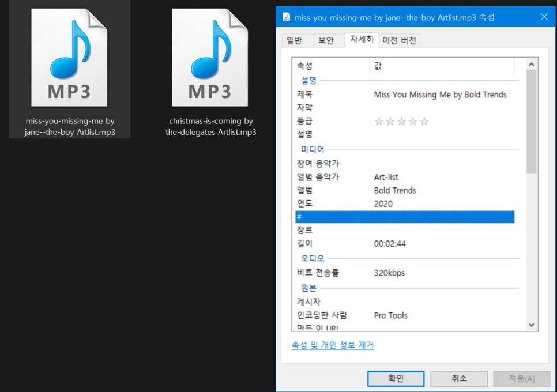Click the first star in the 등급 rating
Image resolution: width=557 pixels, height=392 pixels.
pyautogui.click(x=381, y=121)
